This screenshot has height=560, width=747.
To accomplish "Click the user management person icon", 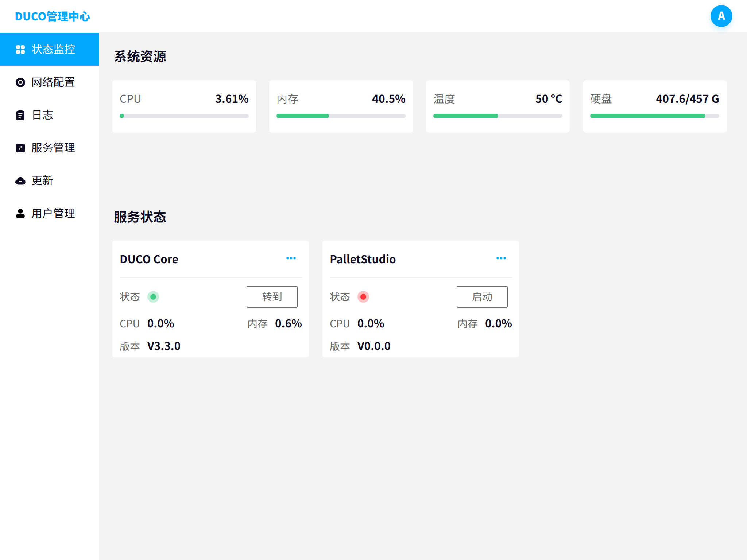I will tap(20, 214).
